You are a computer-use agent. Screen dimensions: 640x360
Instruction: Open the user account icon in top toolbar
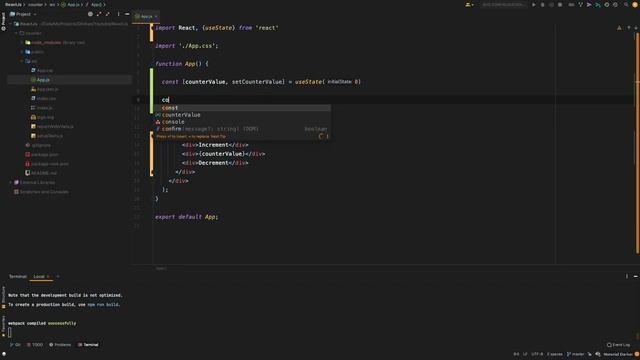click(x=469, y=5)
